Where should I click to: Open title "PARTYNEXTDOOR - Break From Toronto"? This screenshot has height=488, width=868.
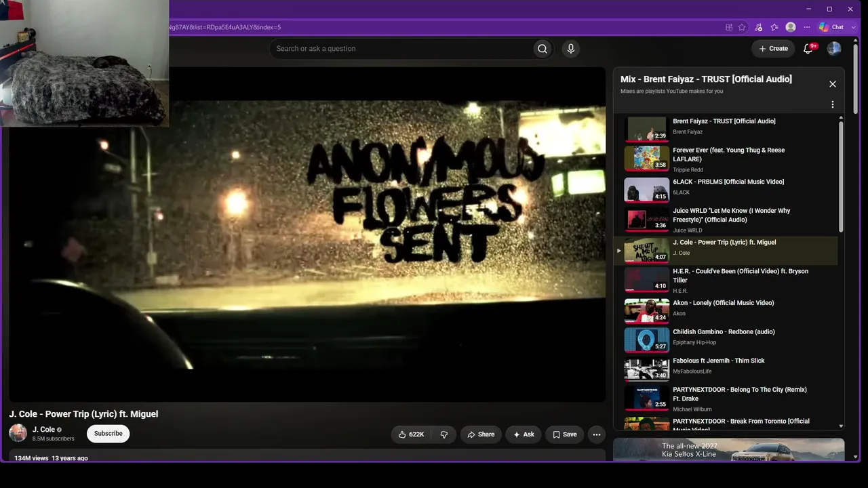(741, 425)
